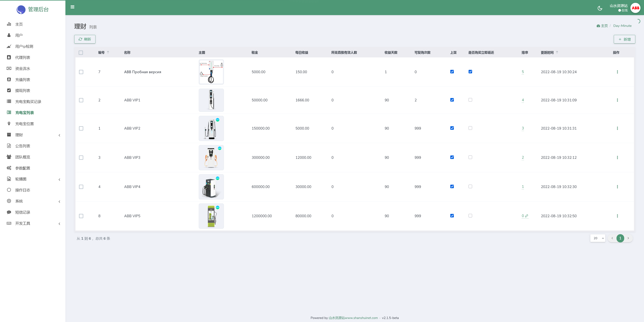Screen dimensions: 644x322
Task: Open actions menu for ABB VIP5 row
Action: [617, 216]
